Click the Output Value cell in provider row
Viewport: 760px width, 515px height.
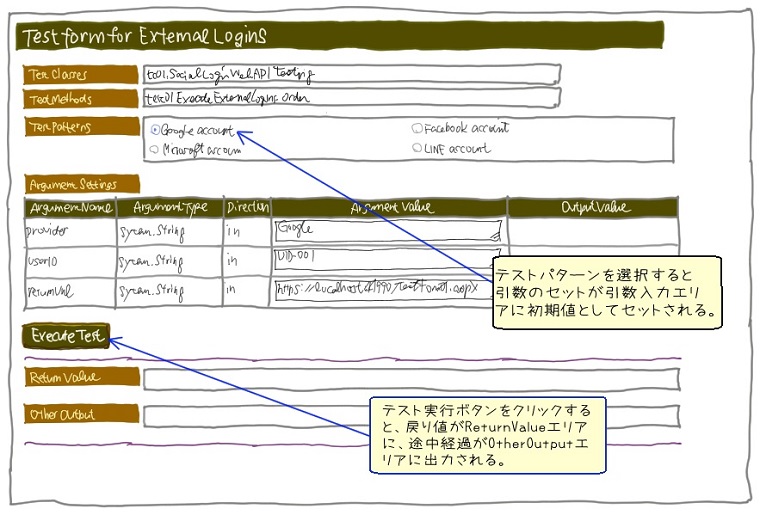[593, 232]
